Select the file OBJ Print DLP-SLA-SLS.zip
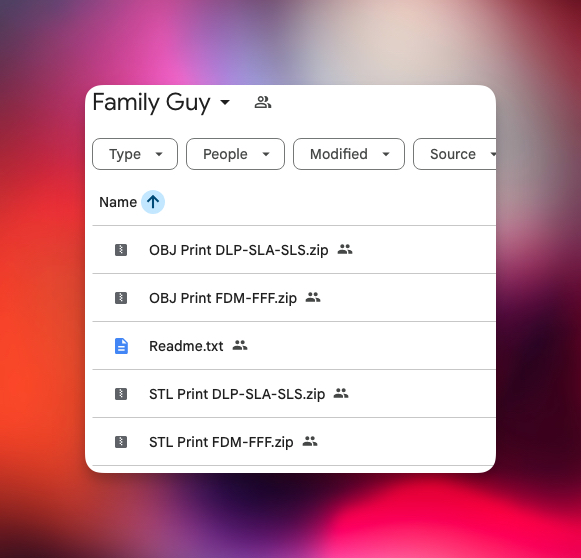581x558 pixels. click(239, 250)
